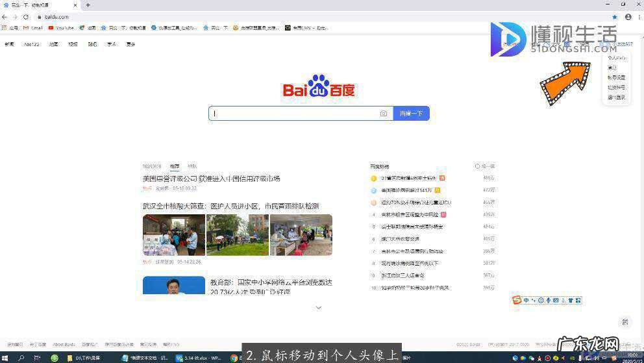Open 贴吧 in the Baidu top navigation
The height and width of the screenshot is (363, 644).
92,44
